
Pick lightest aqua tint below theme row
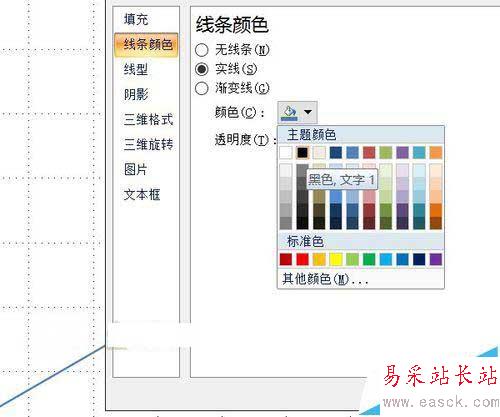[419, 170]
